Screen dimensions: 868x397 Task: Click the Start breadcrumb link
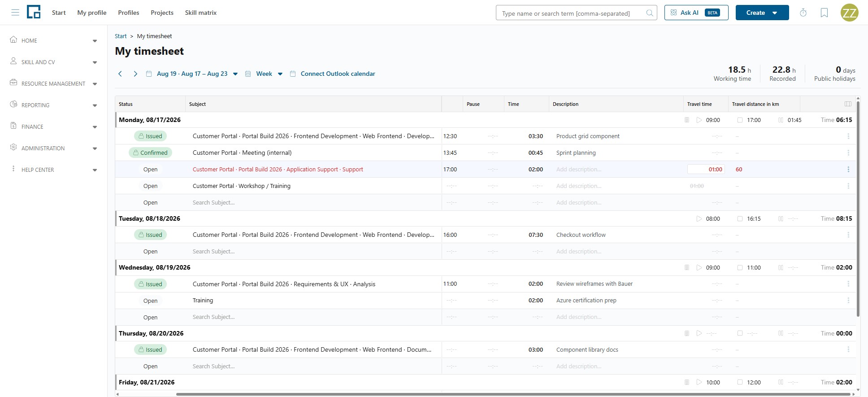coord(121,36)
